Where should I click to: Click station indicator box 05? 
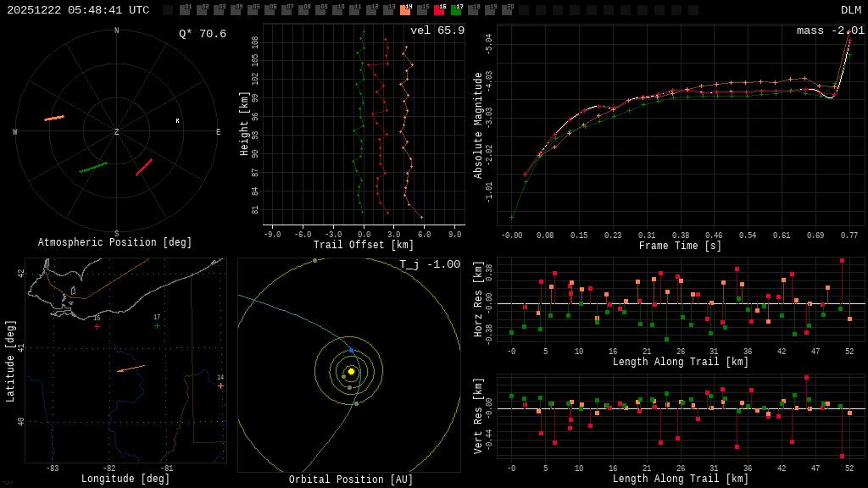click(253, 10)
